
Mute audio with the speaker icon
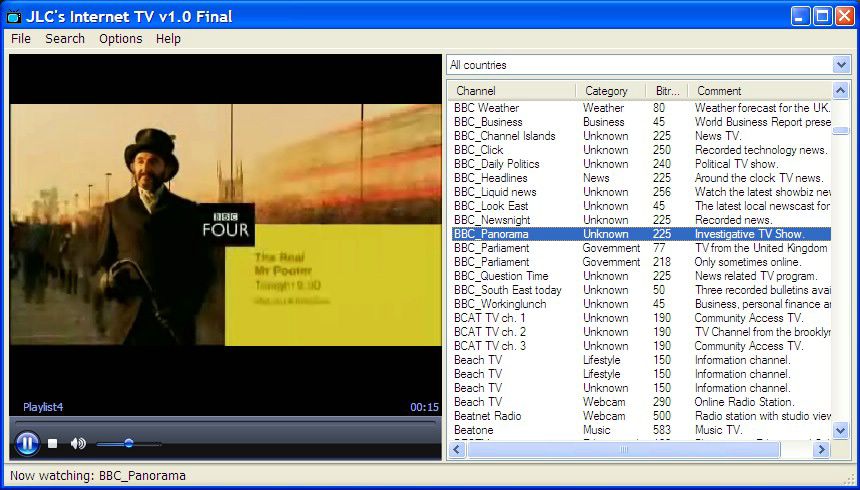(x=78, y=443)
